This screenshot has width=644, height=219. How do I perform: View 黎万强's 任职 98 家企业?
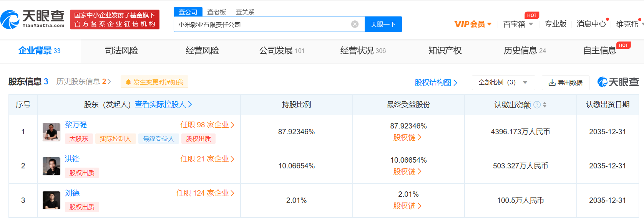click(x=207, y=125)
